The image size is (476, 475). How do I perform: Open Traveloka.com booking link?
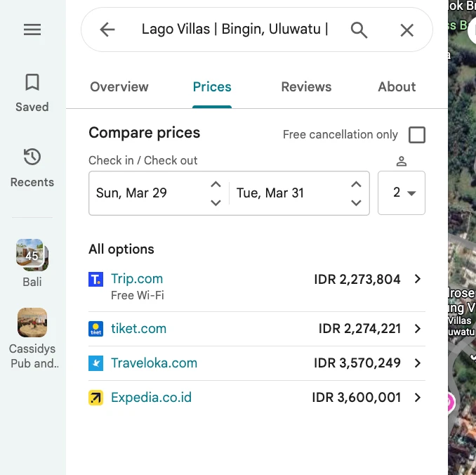[154, 363]
